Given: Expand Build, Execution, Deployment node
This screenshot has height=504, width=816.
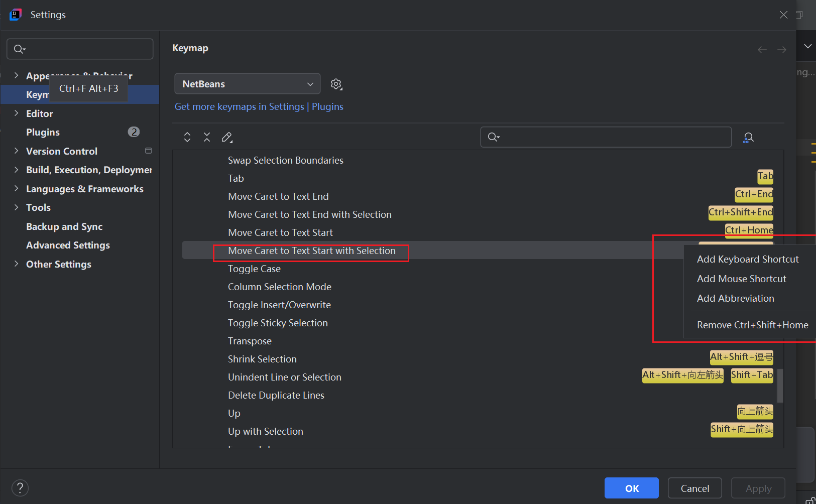Looking at the screenshot, I should click(x=17, y=170).
